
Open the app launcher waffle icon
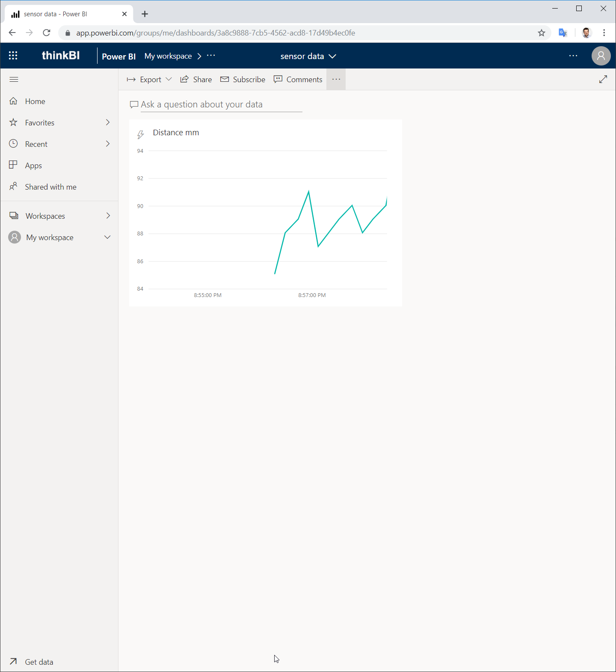click(13, 56)
